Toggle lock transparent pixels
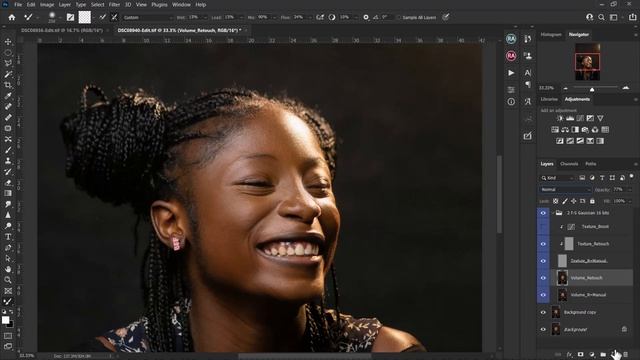This screenshot has width=640, height=360. tap(556, 201)
